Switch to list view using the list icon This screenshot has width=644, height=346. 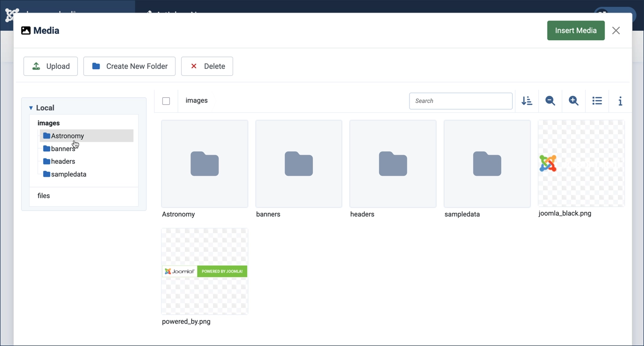click(597, 101)
